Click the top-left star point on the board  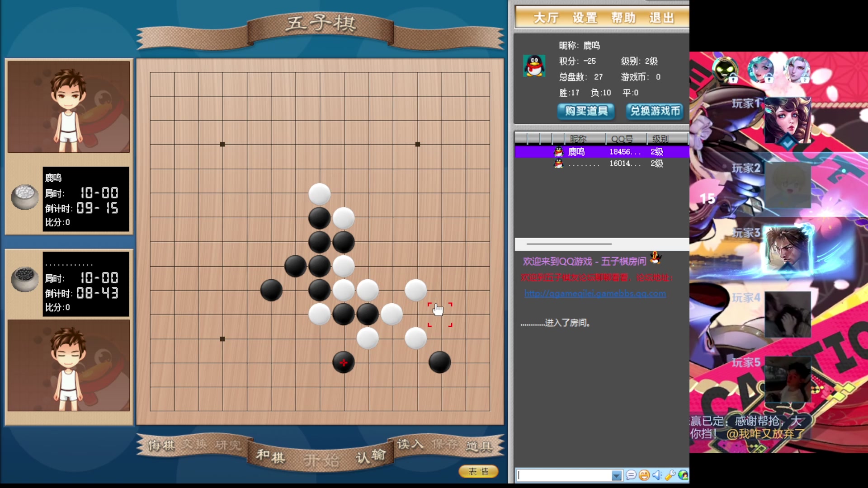click(222, 145)
